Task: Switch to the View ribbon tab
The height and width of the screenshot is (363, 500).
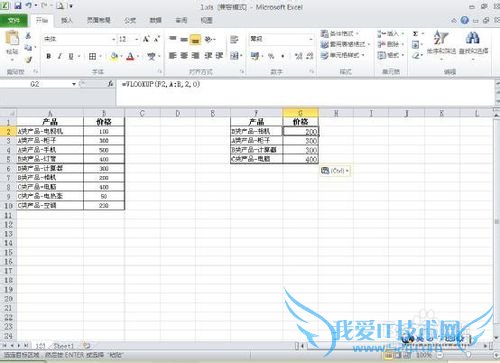Action: click(207, 20)
